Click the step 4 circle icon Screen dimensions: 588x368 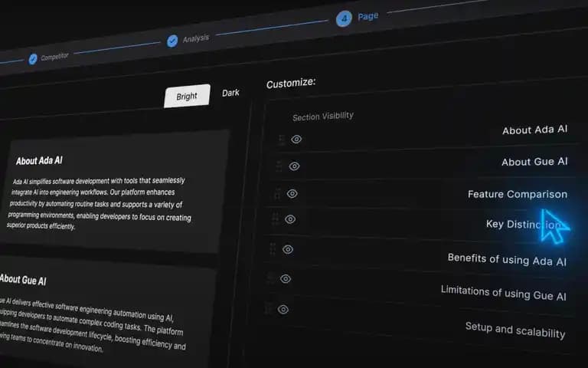(x=344, y=18)
